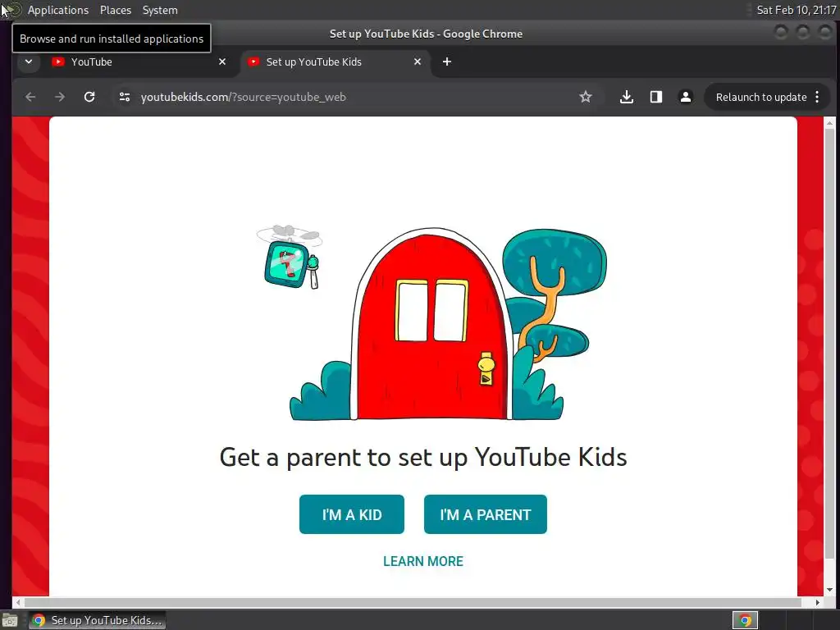
Task: Open the Chrome profile icon
Action: tap(685, 97)
